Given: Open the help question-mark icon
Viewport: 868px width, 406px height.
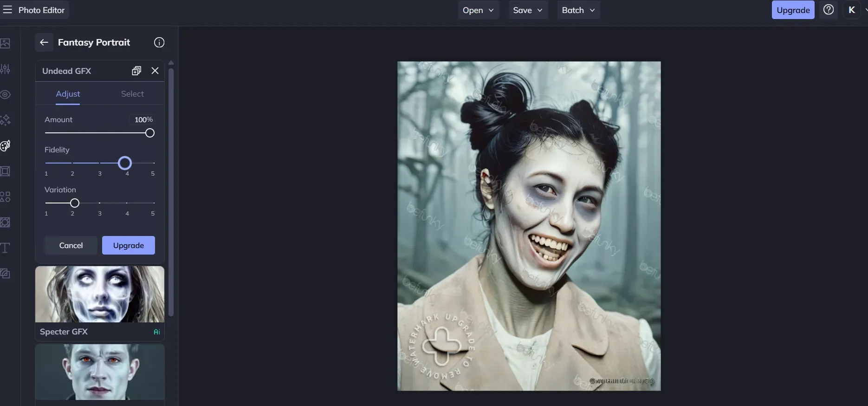Looking at the screenshot, I should pyautogui.click(x=829, y=10).
